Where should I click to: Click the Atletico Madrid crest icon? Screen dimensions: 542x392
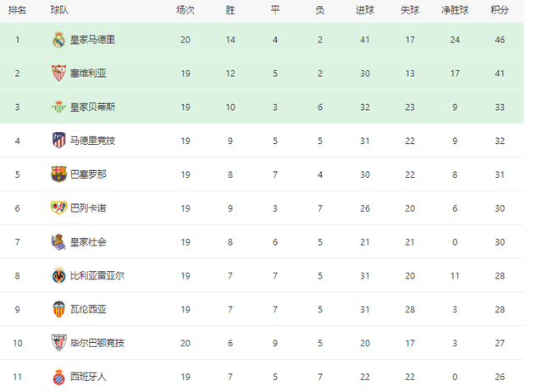coord(58,140)
